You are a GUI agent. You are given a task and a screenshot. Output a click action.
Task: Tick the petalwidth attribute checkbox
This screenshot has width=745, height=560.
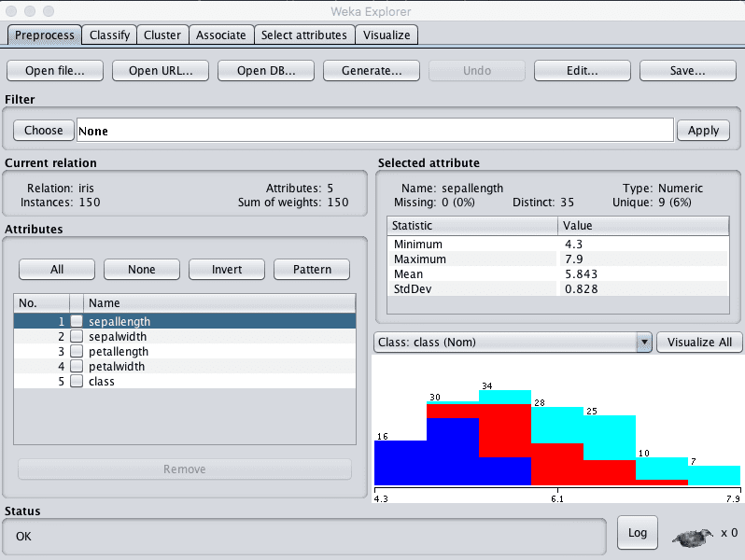(x=77, y=366)
